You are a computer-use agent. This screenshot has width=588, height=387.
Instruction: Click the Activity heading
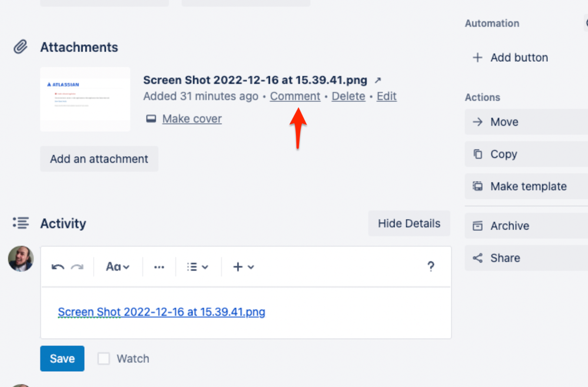tap(63, 223)
